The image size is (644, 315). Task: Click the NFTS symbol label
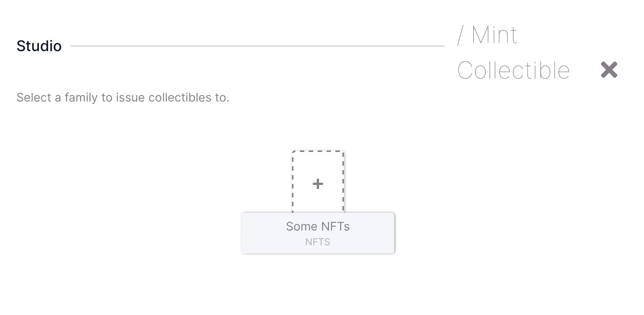[x=318, y=242]
